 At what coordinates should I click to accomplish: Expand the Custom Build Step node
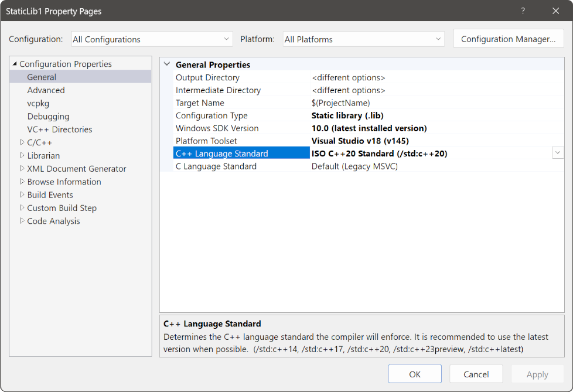tap(21, 207)
